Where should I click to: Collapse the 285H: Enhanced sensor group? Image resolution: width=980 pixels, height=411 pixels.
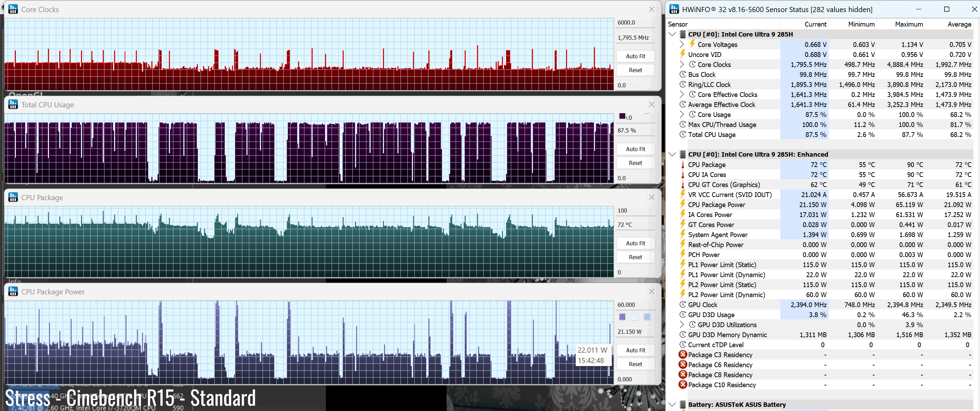(x=672, y=154)
